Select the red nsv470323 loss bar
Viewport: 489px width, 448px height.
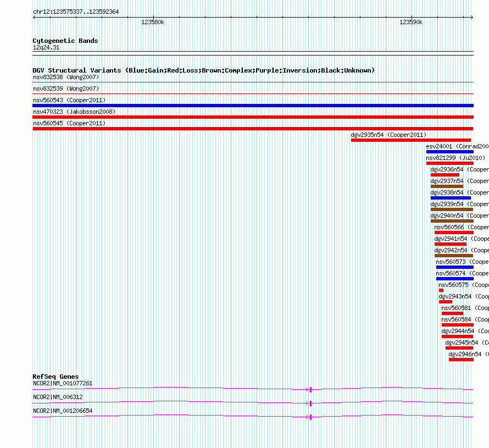253,117
